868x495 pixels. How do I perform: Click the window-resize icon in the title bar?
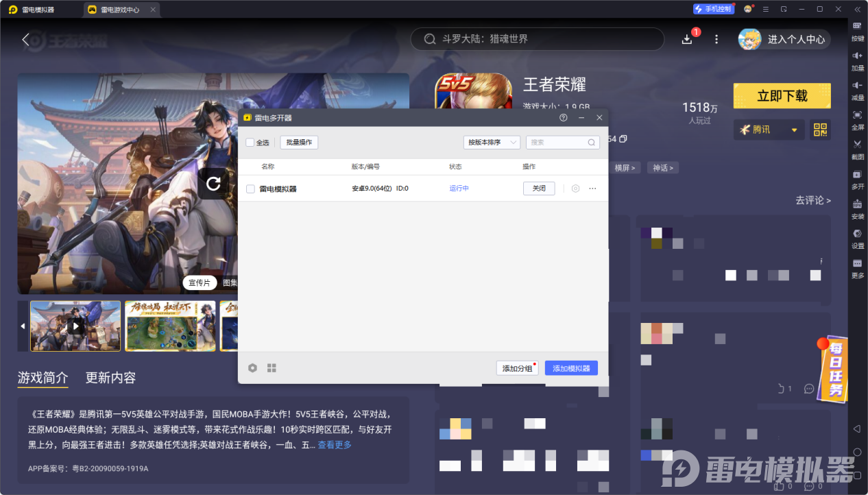(784, 9)
